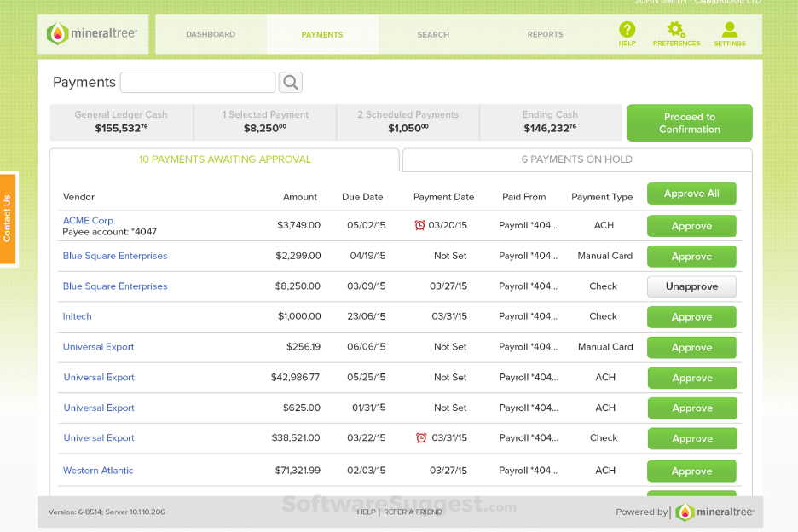Click the magnifier search button
Viewport: 798px width, 532px height.
click(x=291, y=83)
